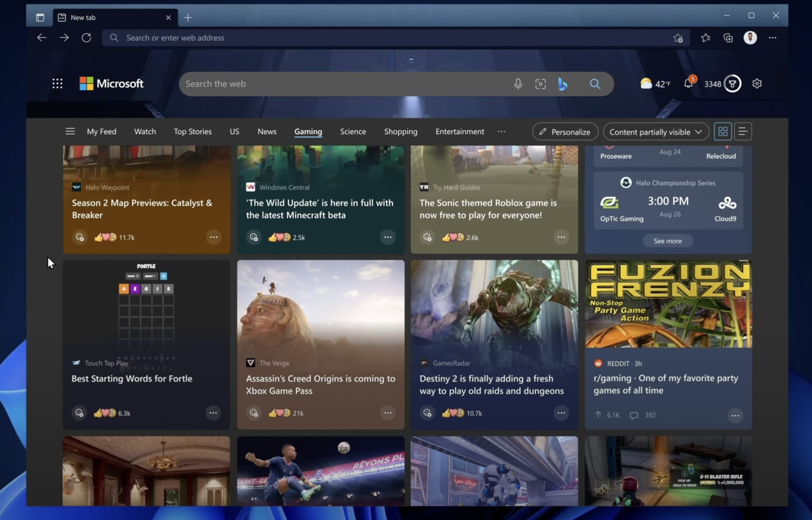Open the Favorites list icon in toolbar
The image size is (812, 520).
coord(705,38)
